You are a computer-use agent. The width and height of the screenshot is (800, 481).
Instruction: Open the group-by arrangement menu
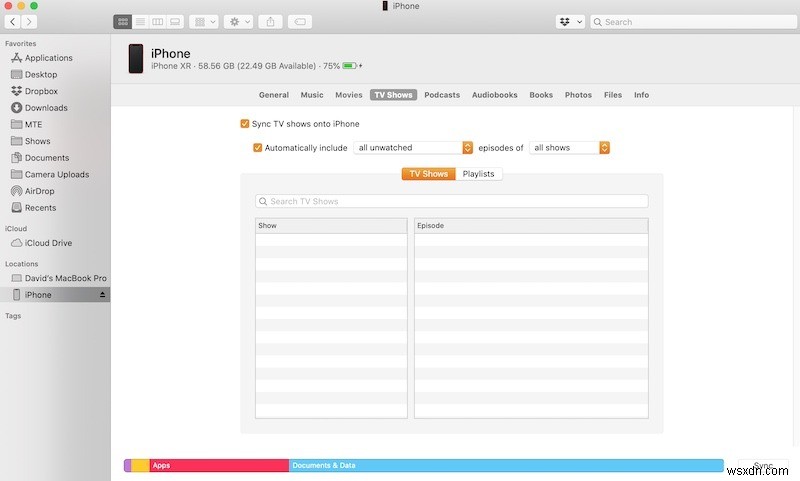204,22
